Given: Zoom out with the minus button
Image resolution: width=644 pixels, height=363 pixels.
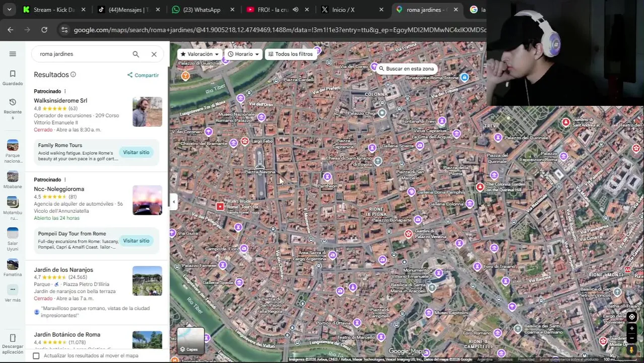Looking at the screenshot, I should tap(632, 338).
